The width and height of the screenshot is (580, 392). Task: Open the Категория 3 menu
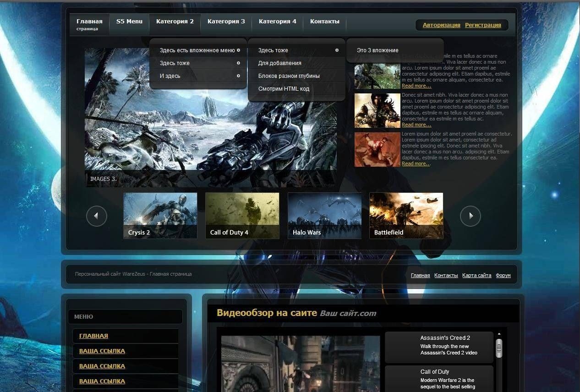click(226, 22)
